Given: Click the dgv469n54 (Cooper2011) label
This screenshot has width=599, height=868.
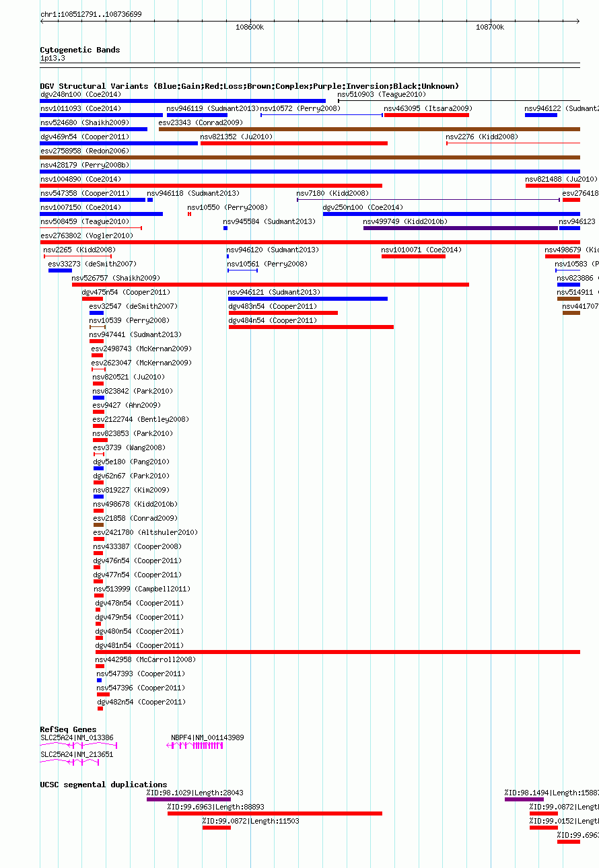Looking at the screenshot, I should [x=85, y=137].
